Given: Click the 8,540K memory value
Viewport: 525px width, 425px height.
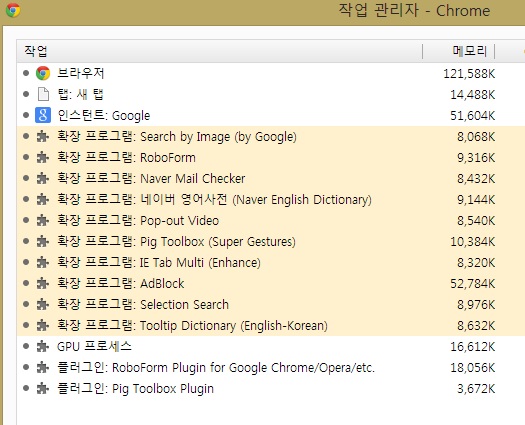Looking at the screenshot, I should click(476, 221).
